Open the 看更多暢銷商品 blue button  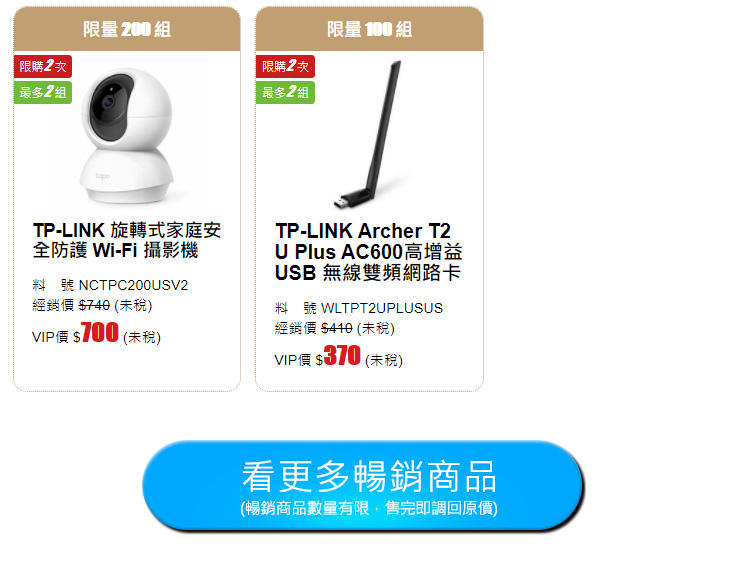(x=363, y=485)
